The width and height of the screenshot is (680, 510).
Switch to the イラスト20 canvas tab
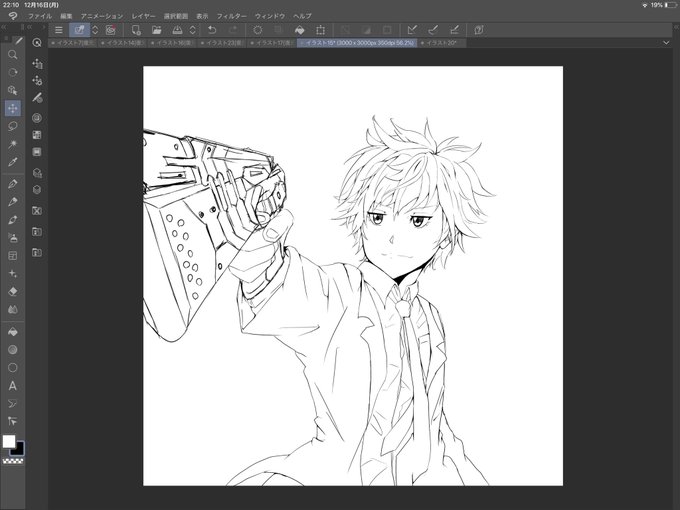(441, 43)
